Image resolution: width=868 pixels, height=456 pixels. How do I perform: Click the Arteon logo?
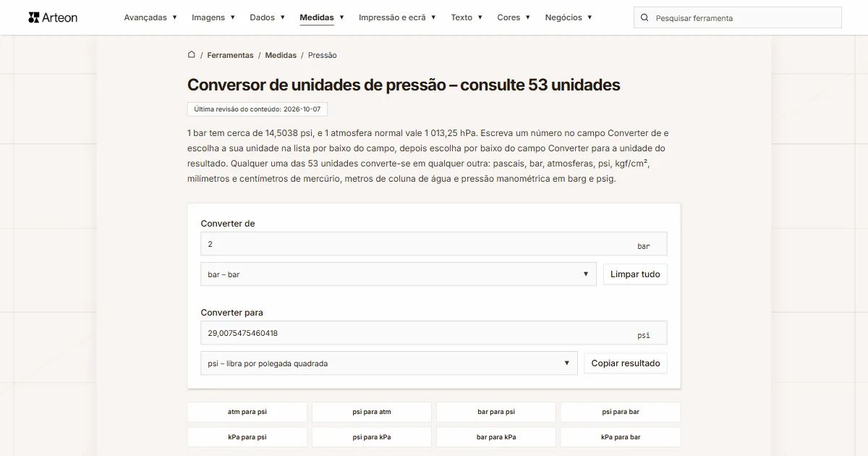point(53,17)
